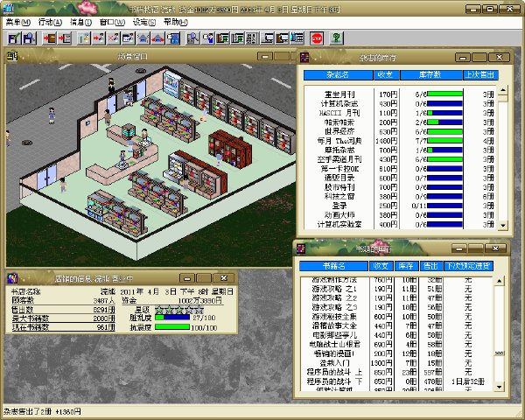The height and width of the screenshot is (420, 525).
Task: Select the 科技之窗 magazine row
Action: (x=401, y=197)
